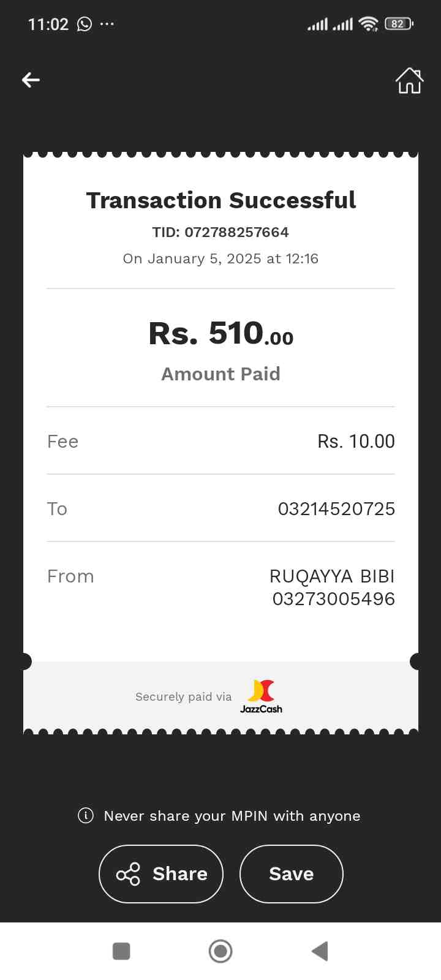441x980 pixels.
Task: Tap the Transaction Successful heading
Action: [221, 200]
